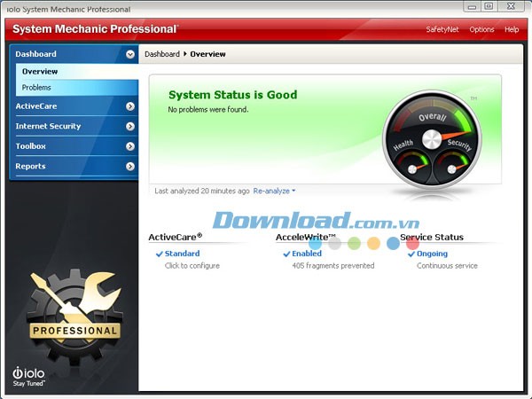The height and width of the screenshot is (399, 532).
Task: Click the Professional wrench and gear logo
Action: (x=74, y=316)
